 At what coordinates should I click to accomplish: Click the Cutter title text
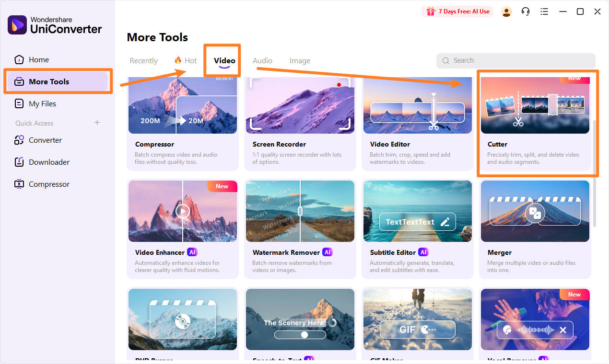pyautogui.click(x=497, y=144)
